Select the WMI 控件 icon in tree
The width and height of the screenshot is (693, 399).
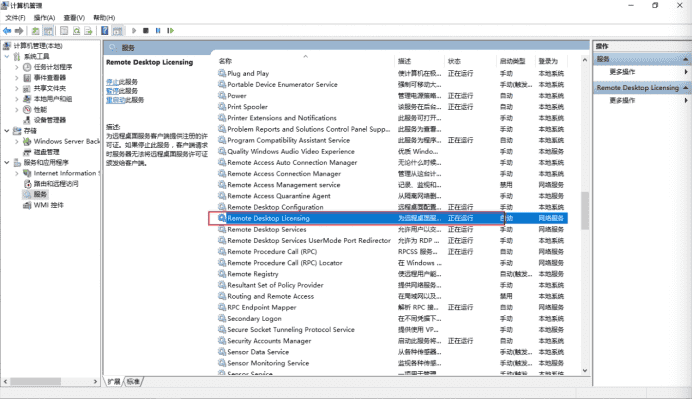tap(27, 205)
